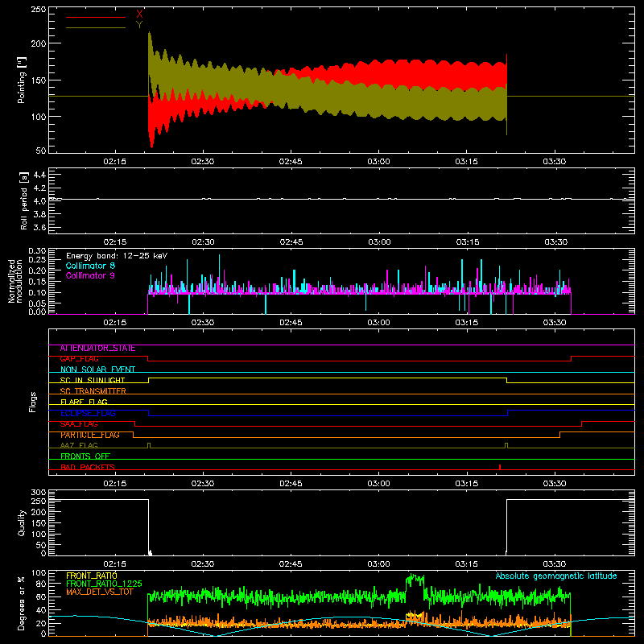
Task: Click the 03:00 tick label under Flags plot
Action: [378, 484]
